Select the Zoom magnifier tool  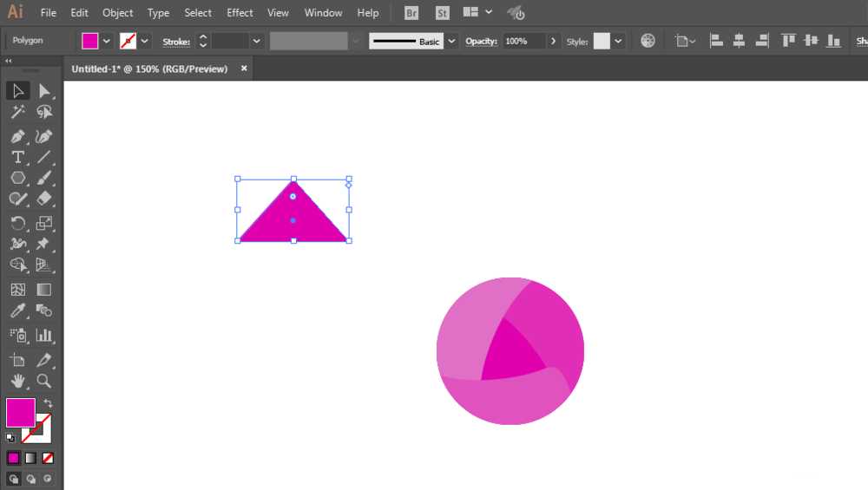tap(43, 381)
